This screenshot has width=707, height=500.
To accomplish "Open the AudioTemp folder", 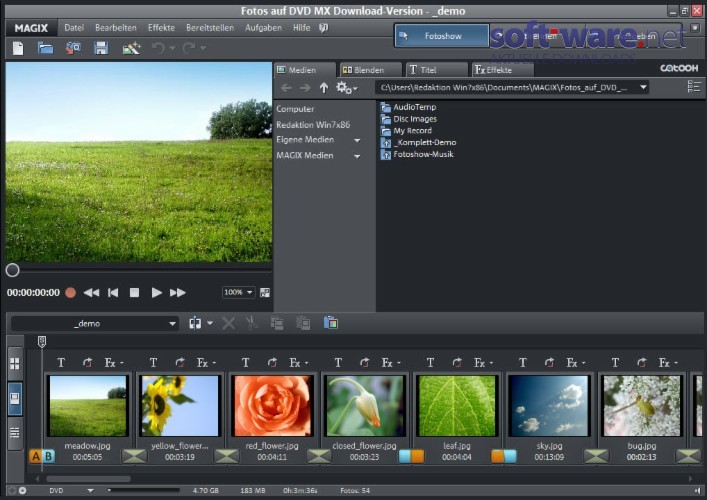I will pyautogui.click(x=409, y=107).
